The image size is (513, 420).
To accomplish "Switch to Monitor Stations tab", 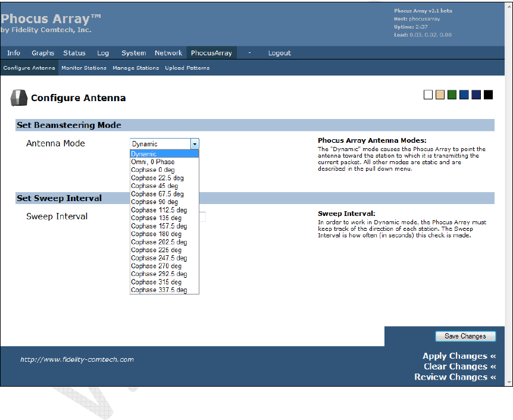I will tap(84, 68).
